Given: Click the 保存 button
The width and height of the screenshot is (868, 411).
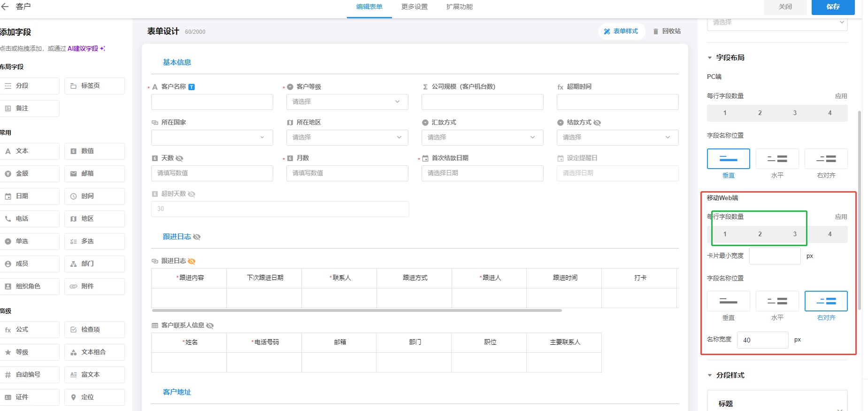Looking at the screenshot, I should [833, 7].
